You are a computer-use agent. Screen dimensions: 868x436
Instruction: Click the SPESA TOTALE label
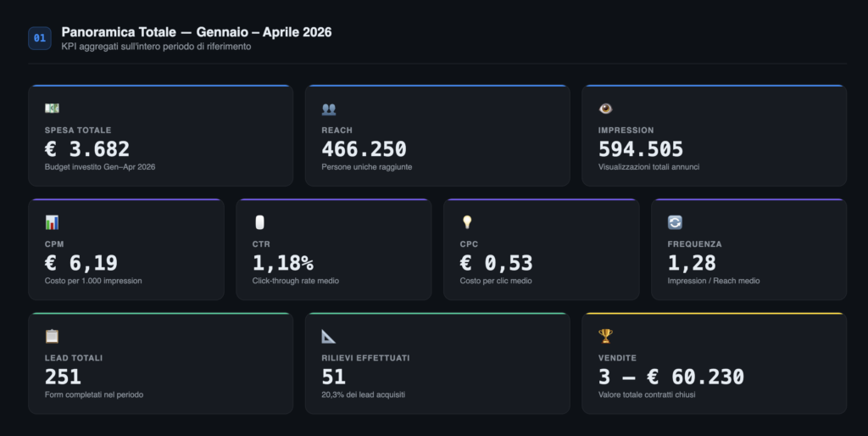(78, 130)
